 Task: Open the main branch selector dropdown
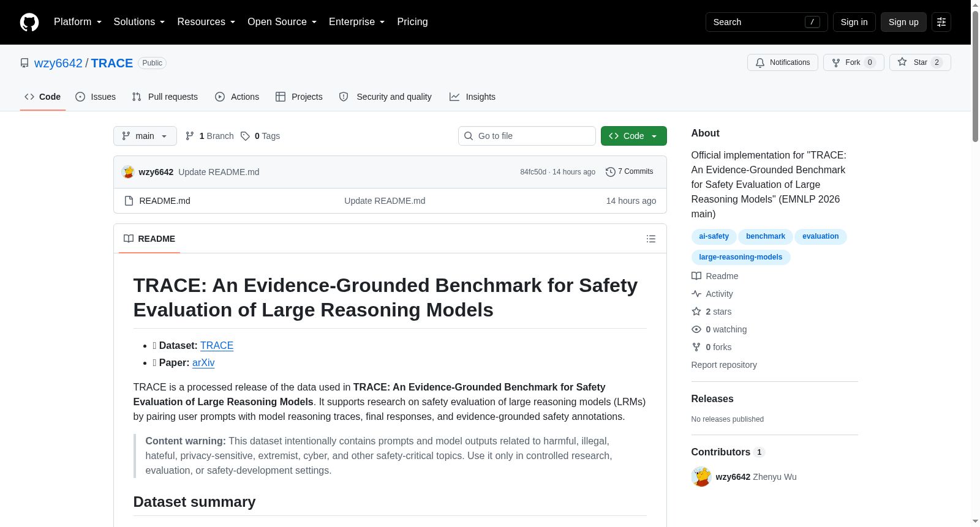145,136
